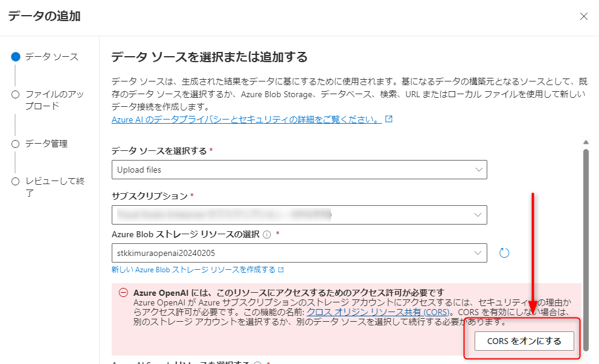Image resolution: width=599 pixels, height=364 pixels.
Task: Expand the サブスクリプション dropdown
Action: click(x=299, y=215)
